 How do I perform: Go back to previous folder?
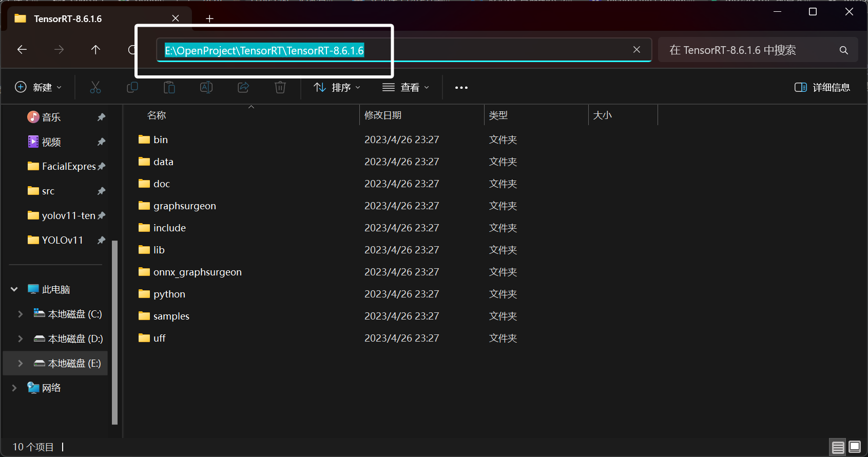[x=22, y=50]
